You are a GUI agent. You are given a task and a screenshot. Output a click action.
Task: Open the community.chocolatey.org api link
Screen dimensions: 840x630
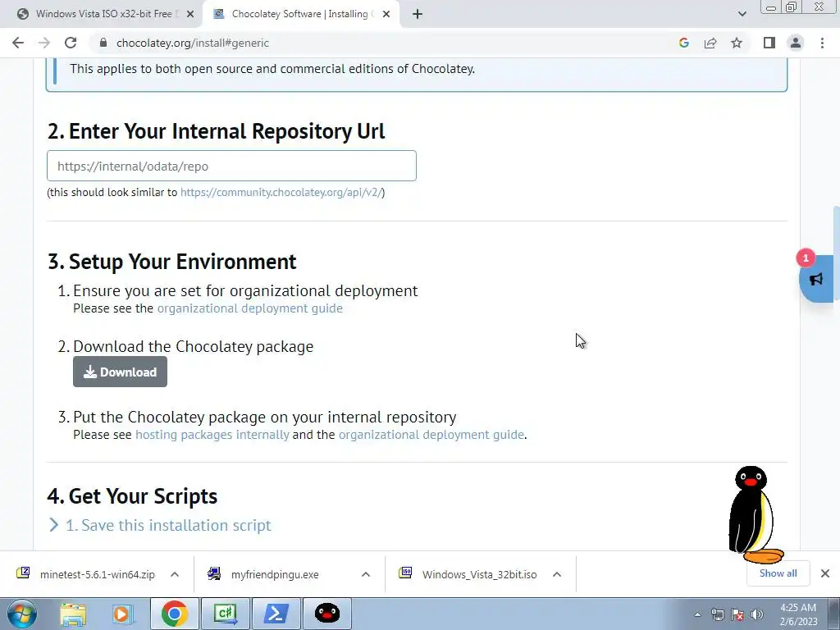point(281,192)
